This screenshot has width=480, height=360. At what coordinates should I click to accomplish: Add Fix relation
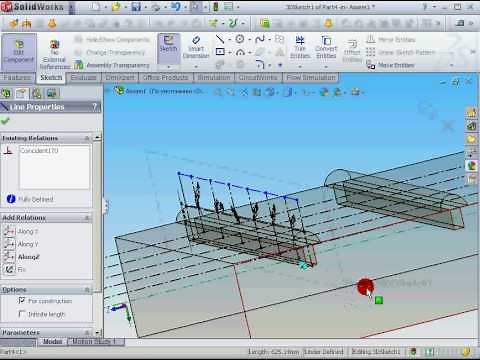15,269
